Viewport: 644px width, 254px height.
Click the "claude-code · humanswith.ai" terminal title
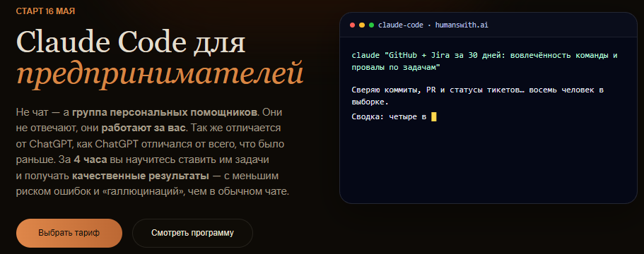coord(433,25)
